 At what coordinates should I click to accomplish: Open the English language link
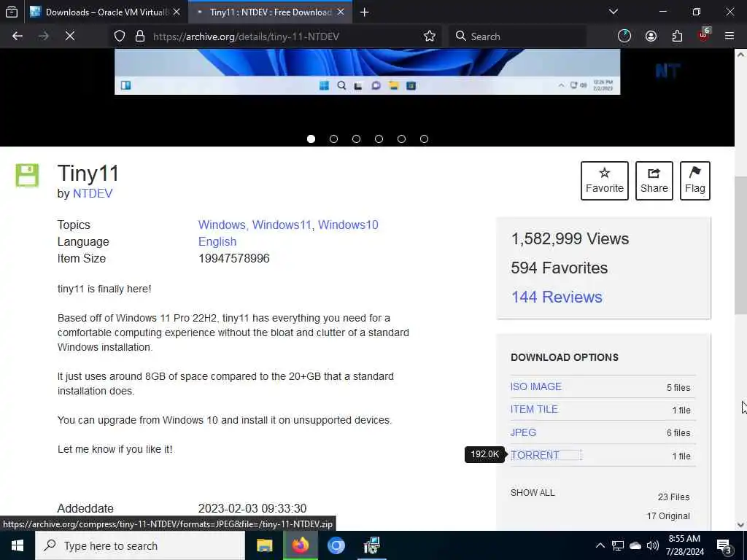(x=217, y=241)
